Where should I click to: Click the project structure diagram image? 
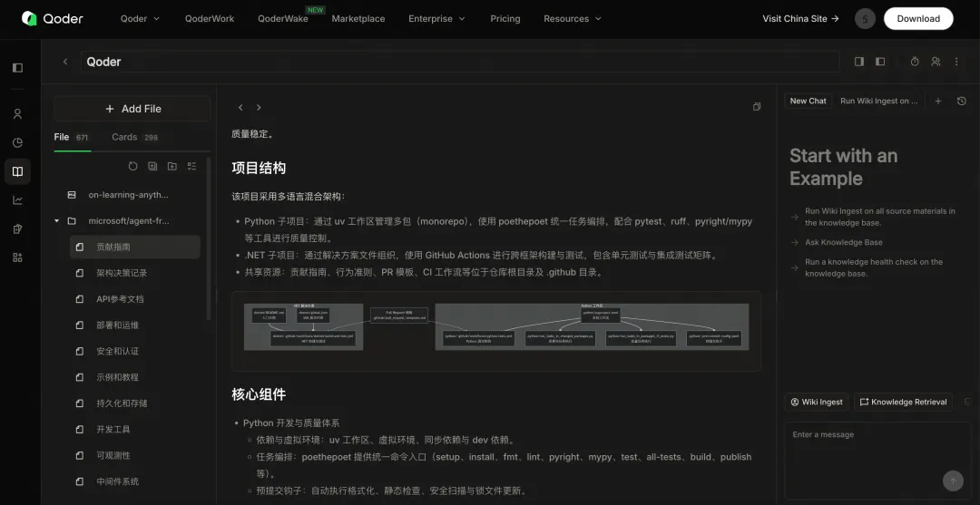(496, 331)
